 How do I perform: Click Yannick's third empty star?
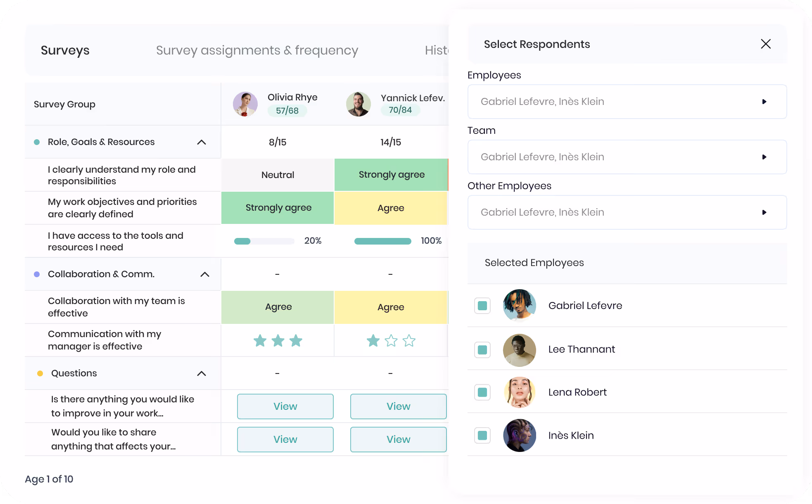(x=409, y=341)
